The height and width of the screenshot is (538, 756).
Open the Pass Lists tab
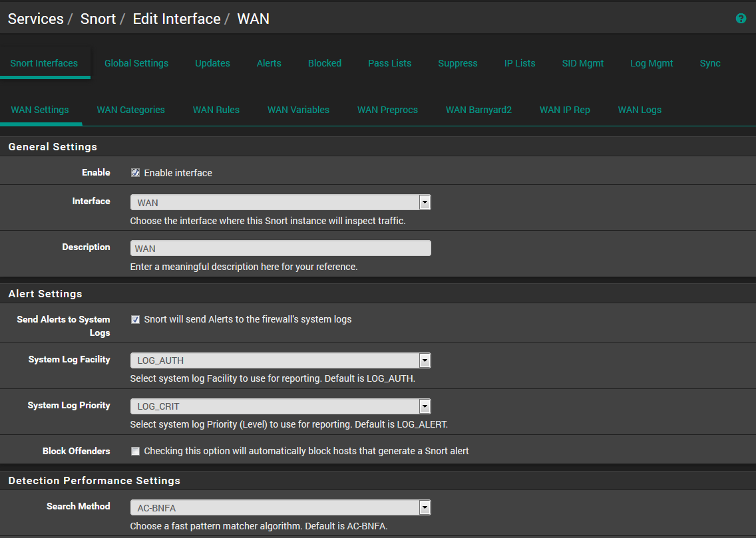[x=389, y=63]
